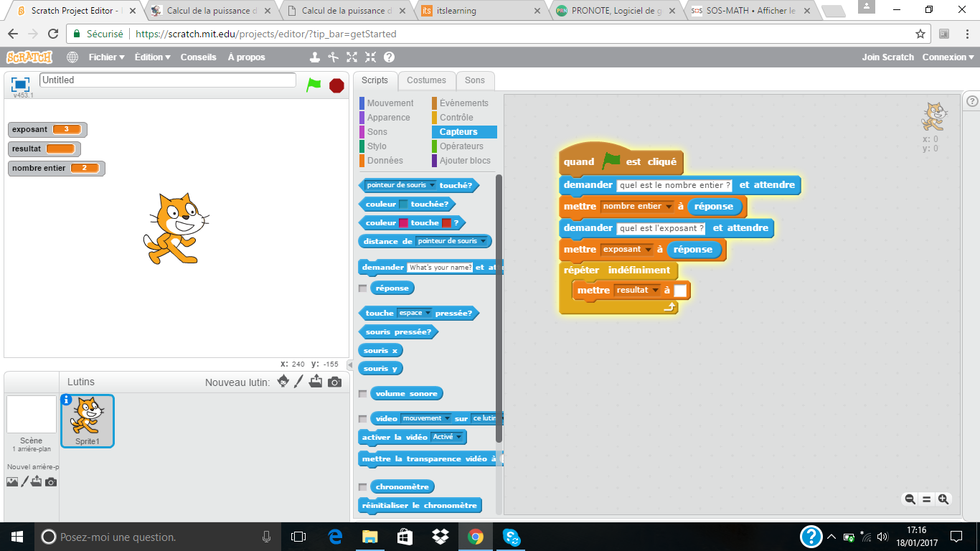This screenshot has height=551, width=980.
Task: Enable the volume sonore checkbox
Action: click(362, 394)
